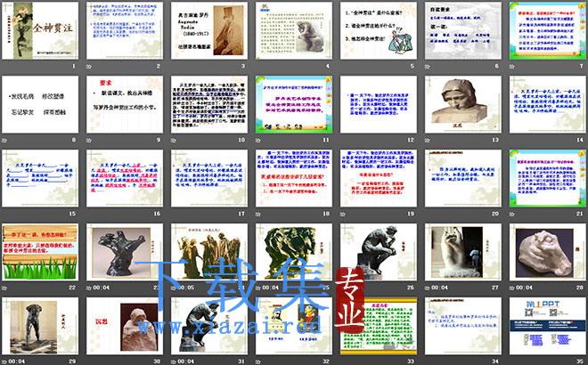Select title slide 1 全神贯注
Screen dimensions: 588x365
40,31
